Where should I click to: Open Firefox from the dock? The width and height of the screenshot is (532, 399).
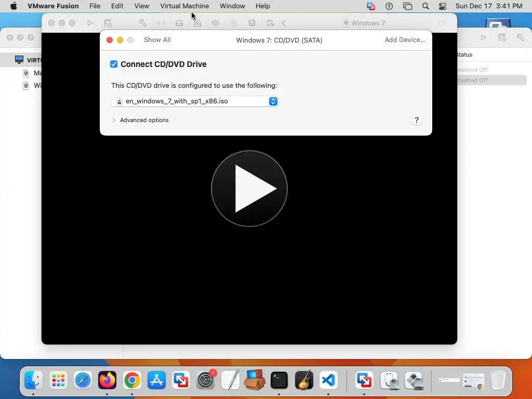[107, 380]
